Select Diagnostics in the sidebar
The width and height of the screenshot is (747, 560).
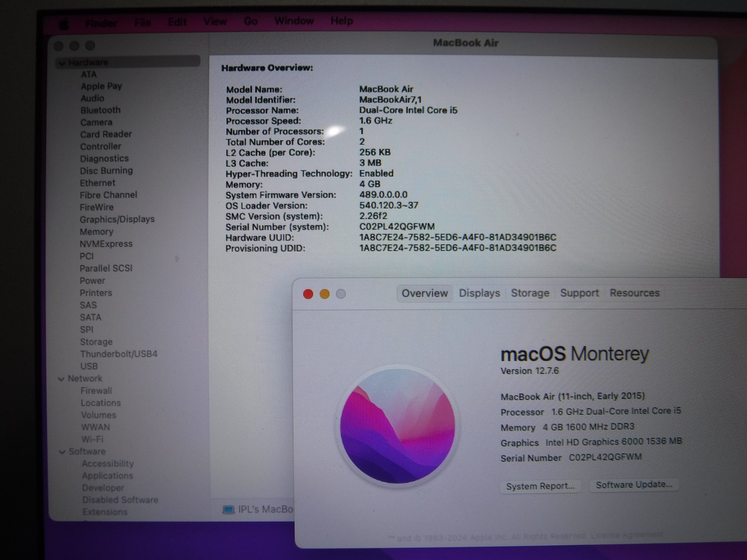(x=104, y=159)
